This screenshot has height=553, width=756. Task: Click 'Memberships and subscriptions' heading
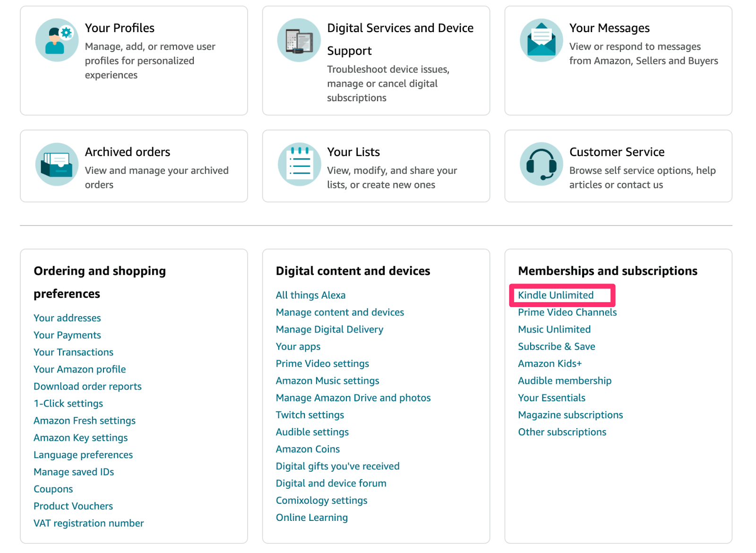[608, 271]
